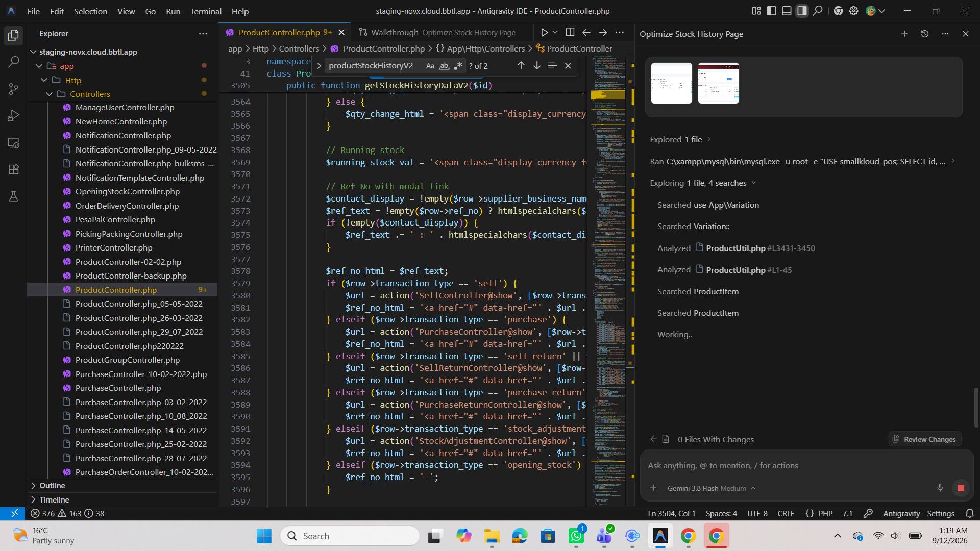
Task: Click the Review Changes button
Action: click(924, 439)
